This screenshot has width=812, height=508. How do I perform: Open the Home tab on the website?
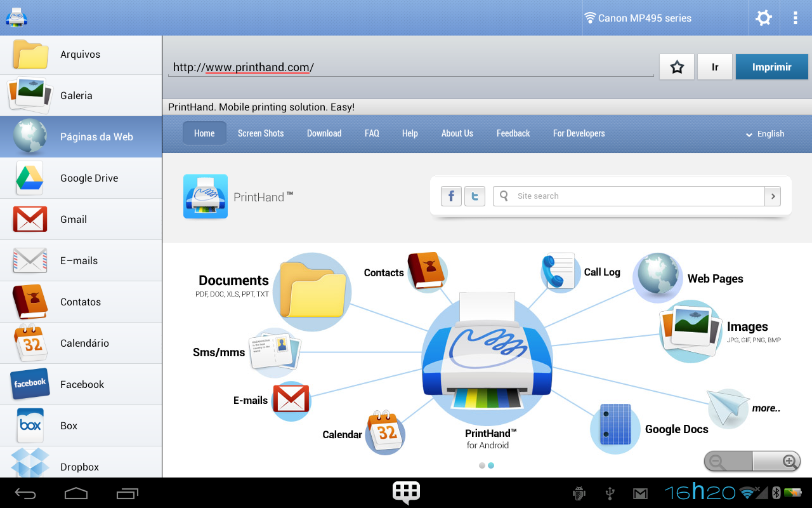pyautogui.click(x=204, y=133)
